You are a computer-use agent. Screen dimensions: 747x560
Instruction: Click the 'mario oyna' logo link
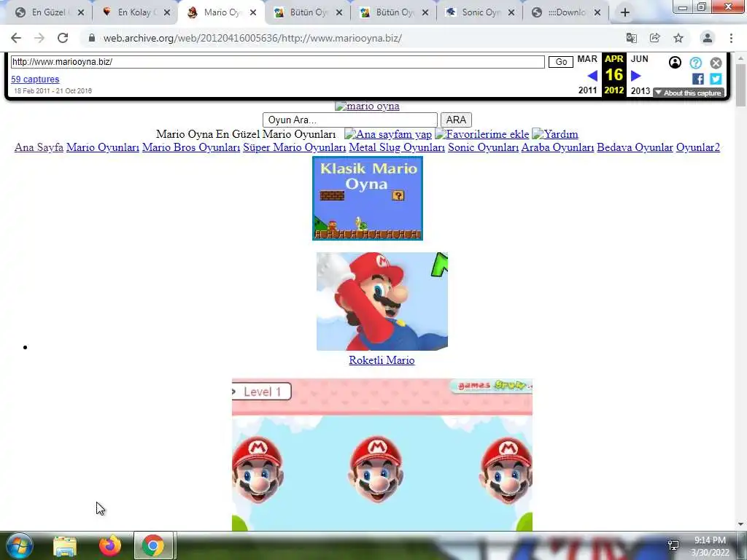368,106
